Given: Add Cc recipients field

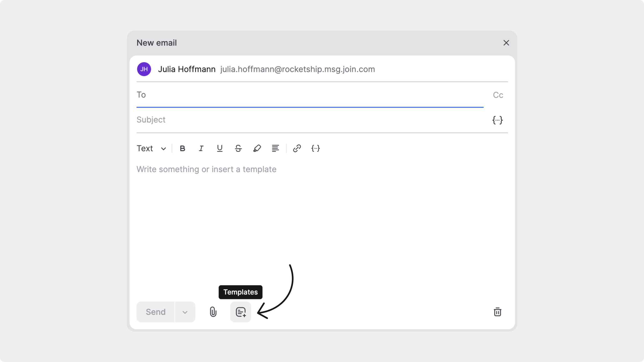Looking at the screenshot, I should (x=498, y=95).
